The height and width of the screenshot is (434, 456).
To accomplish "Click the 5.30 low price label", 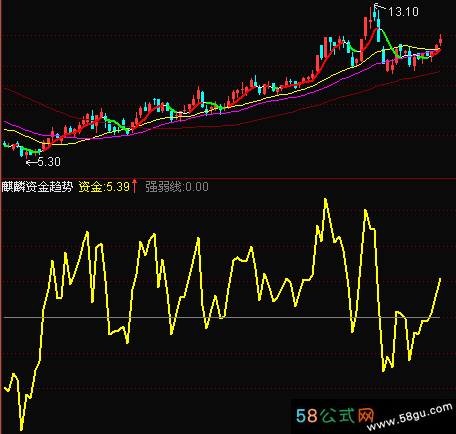I will (x=49, y=162).
